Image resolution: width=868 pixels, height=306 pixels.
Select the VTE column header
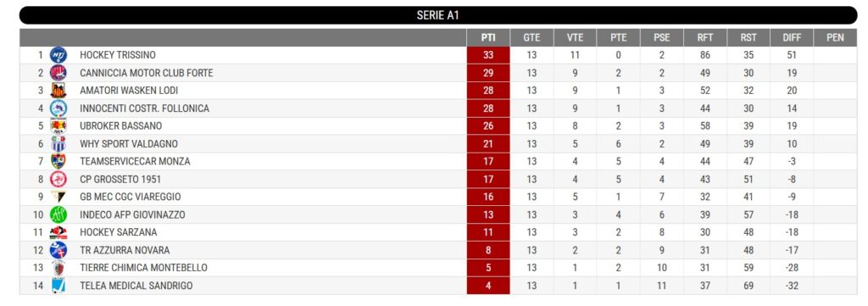point(576,37)
